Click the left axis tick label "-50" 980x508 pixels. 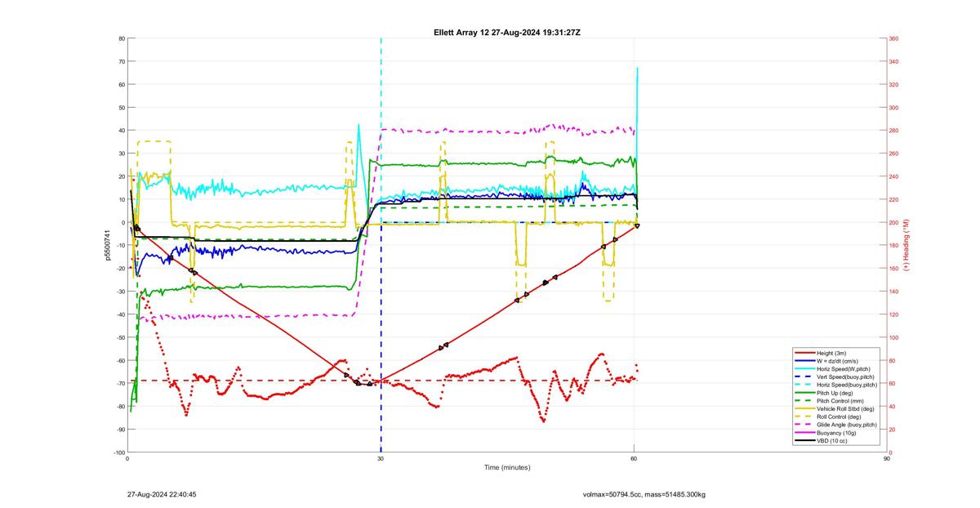click(x=120, y=337)
